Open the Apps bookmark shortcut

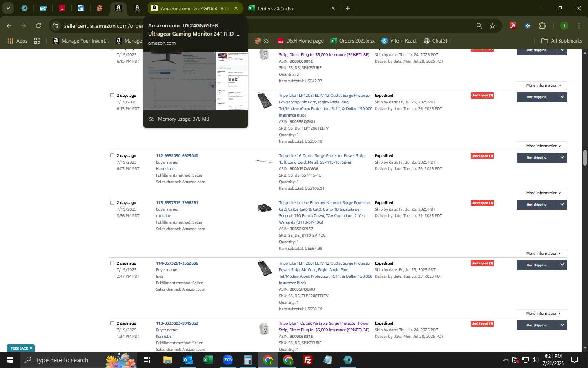click(x=17, y=41)
